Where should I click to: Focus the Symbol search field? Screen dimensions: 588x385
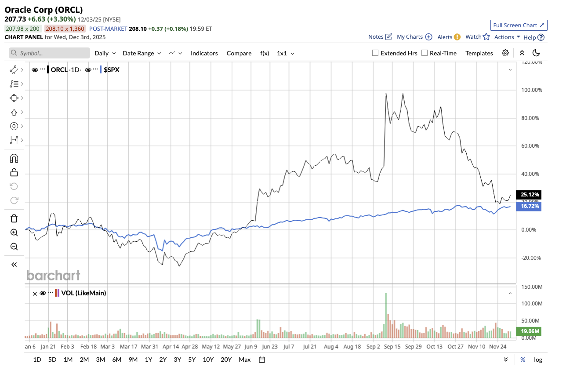pyautogui.click(x=49, y=53)
